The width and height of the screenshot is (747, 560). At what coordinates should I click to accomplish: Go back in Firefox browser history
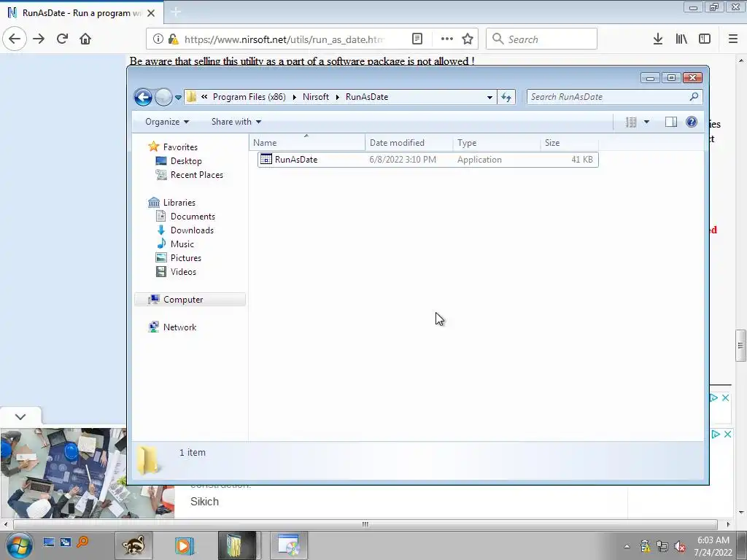click(15, 39)
